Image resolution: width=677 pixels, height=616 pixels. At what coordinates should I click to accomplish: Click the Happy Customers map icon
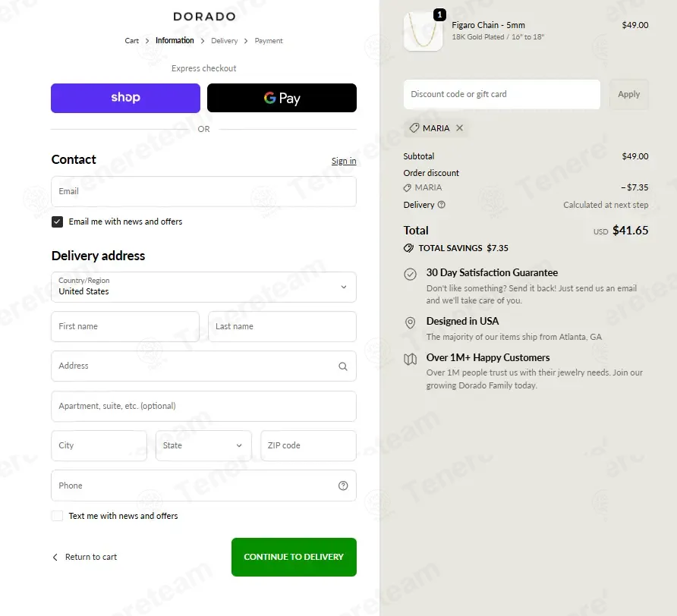coord(410,359)
